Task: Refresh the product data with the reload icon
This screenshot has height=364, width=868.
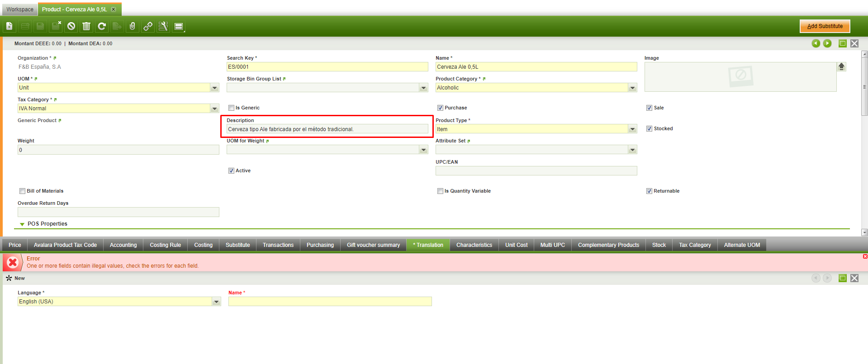Action: [102, 26]
